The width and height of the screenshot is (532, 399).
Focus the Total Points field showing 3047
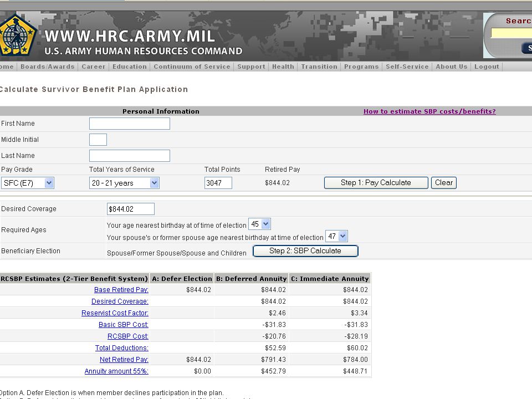218,183
